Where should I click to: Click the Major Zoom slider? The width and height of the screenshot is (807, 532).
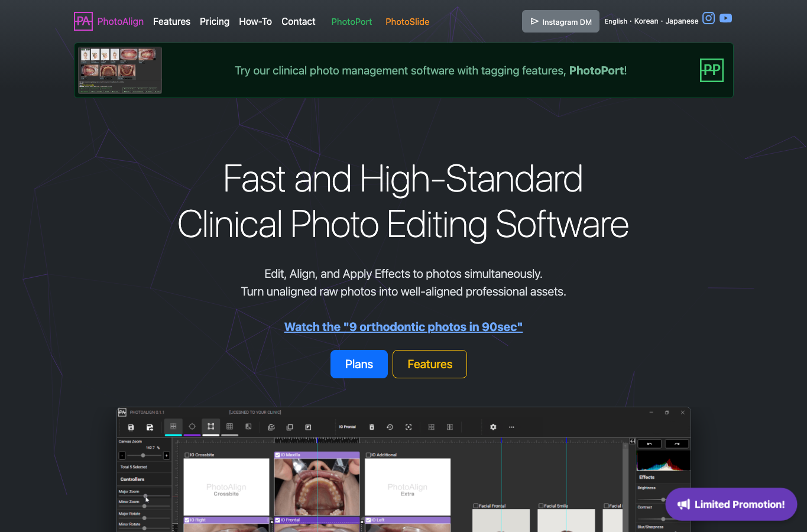point(144,496)
